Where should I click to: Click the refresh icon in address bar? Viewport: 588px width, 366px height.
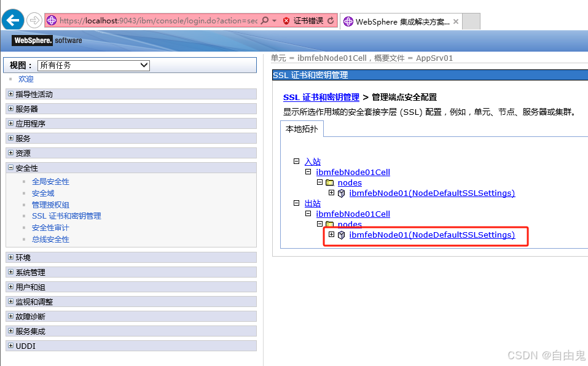coord(331,21)
